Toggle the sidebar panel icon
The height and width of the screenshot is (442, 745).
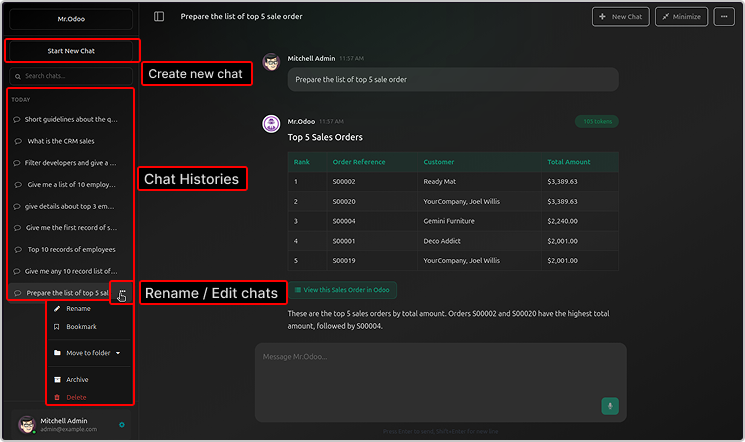tap(159, 17)
